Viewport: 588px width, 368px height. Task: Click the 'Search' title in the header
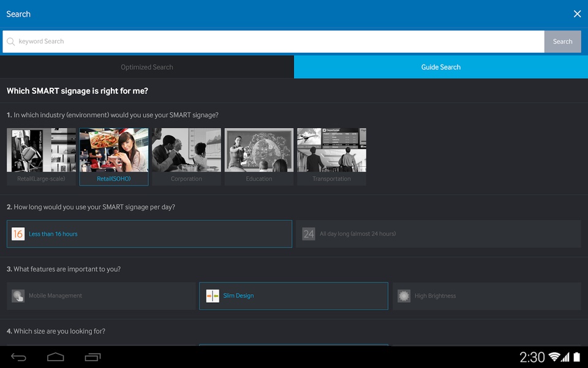(x=18, y=14)
